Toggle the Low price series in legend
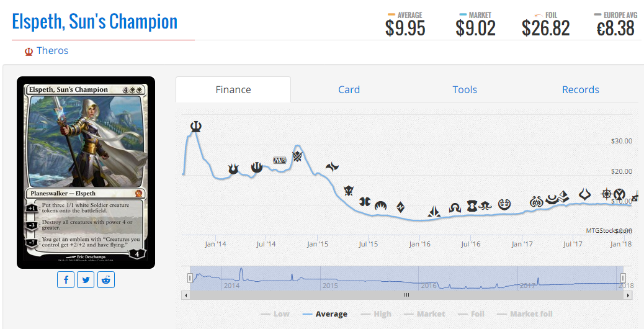The height and width of the screenshot is (329, 644). tap(275, 314)
